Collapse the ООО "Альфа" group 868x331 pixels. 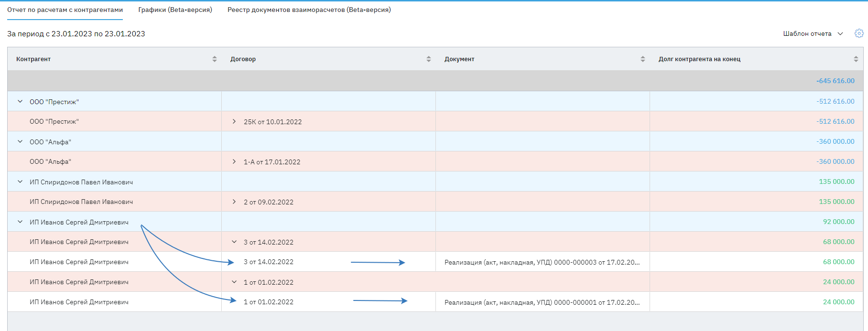point(20,142)
